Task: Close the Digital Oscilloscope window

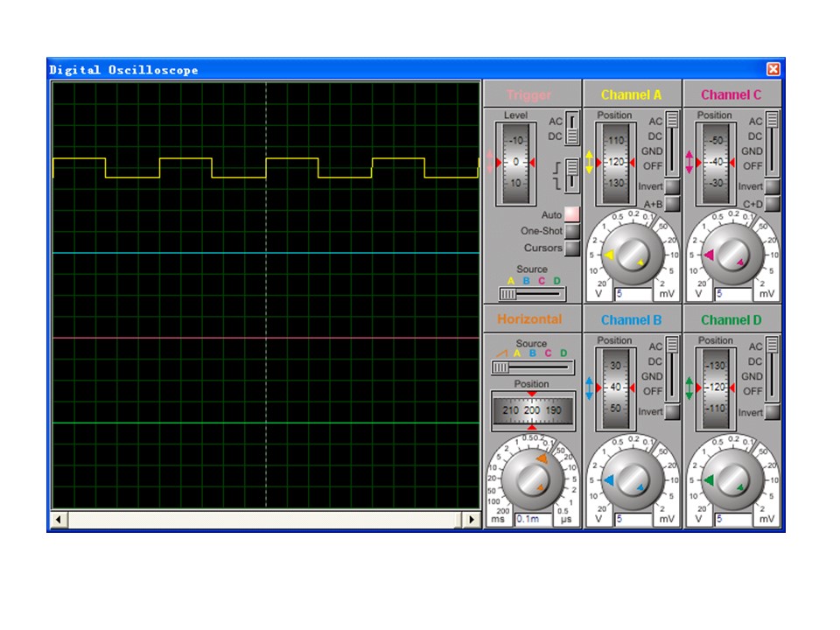Action: [773, 69]
